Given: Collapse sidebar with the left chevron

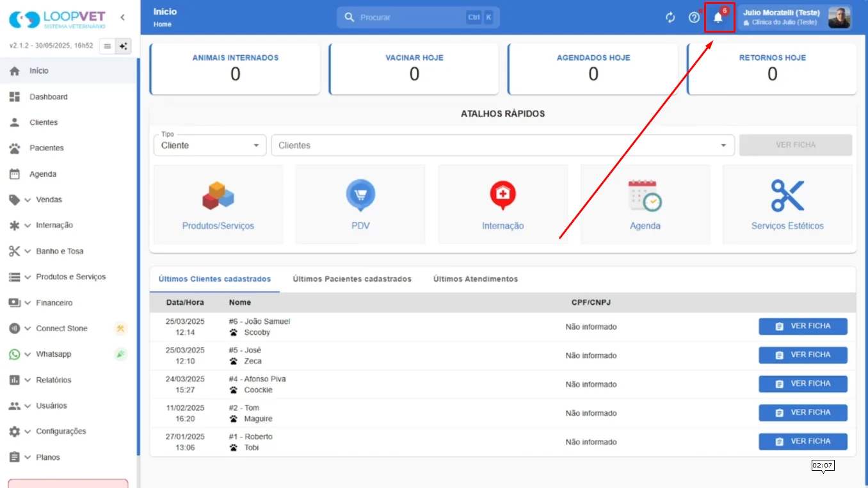Looking at the screenshot, I should (122, 17).
